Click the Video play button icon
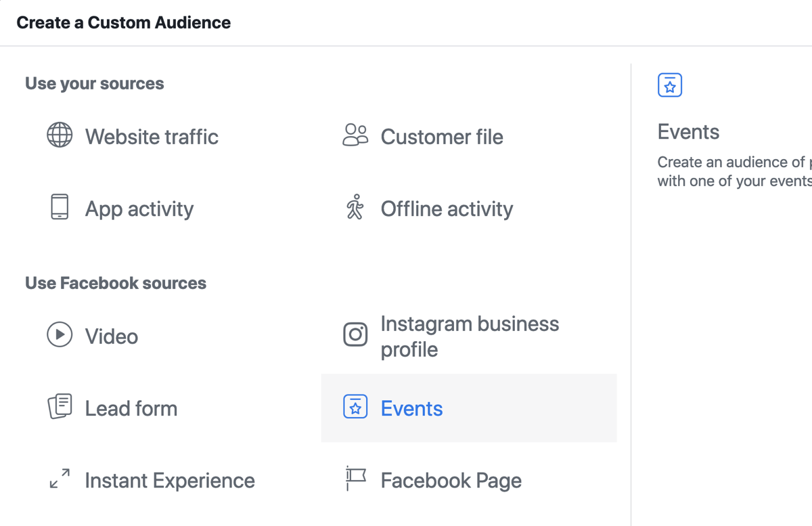 pyautogui.click(x=60, y=336)
